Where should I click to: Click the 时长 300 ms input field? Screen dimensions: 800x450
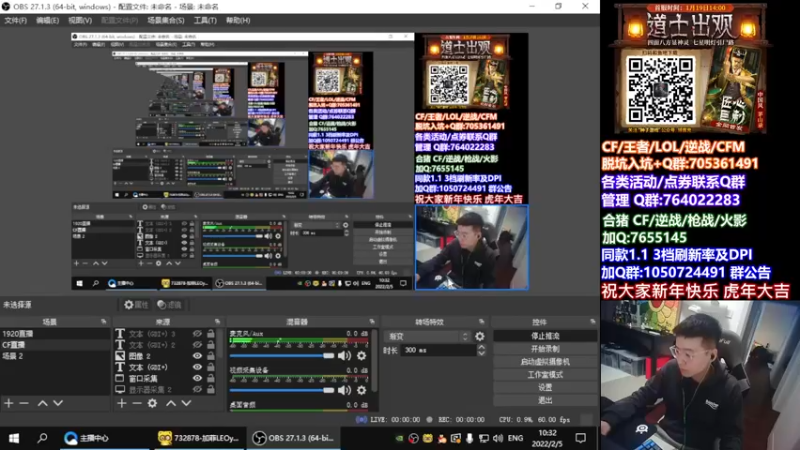pos(439,350)
